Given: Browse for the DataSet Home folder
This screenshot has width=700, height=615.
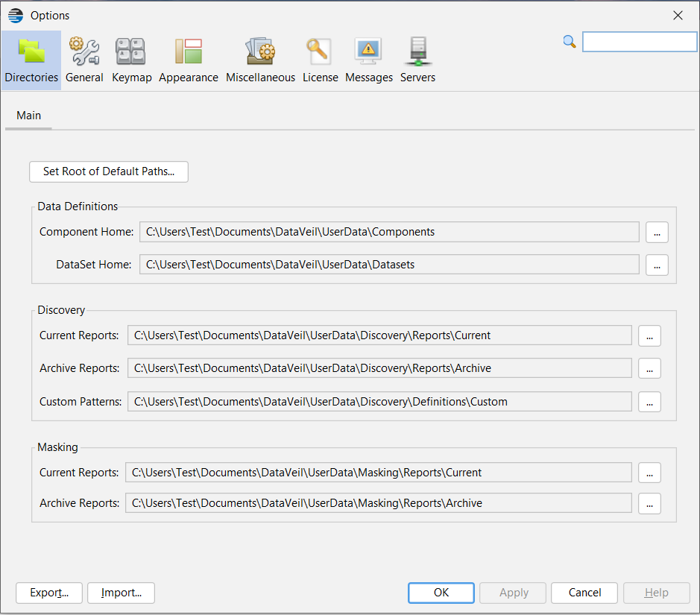Looking at the screenshot, I should (x=657, y=265).
